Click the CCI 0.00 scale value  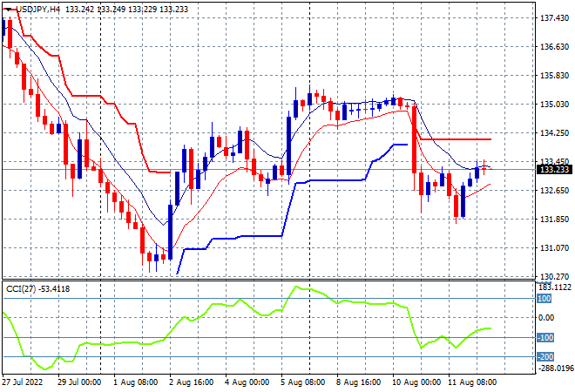point(548,318)
